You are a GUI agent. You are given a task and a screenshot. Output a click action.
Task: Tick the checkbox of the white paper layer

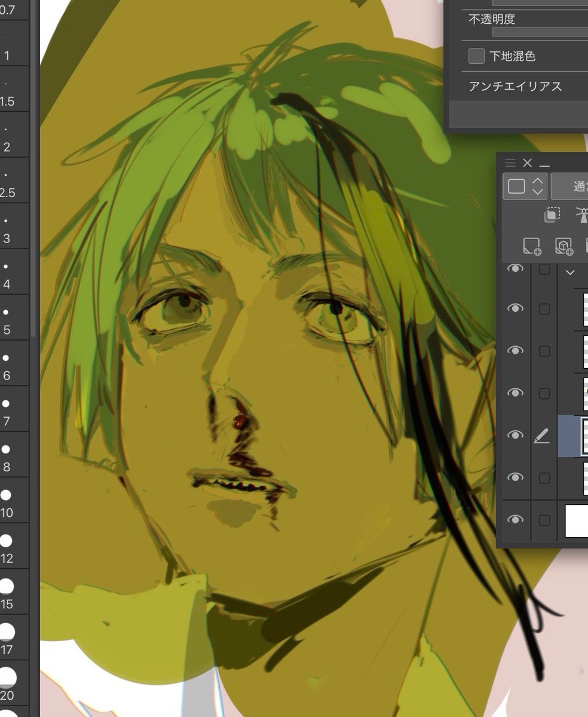(x=544, y=520)
